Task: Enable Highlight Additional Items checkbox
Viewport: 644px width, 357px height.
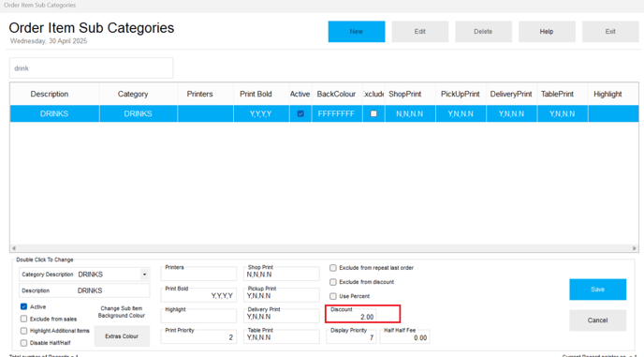Action: tap(23, 331)
